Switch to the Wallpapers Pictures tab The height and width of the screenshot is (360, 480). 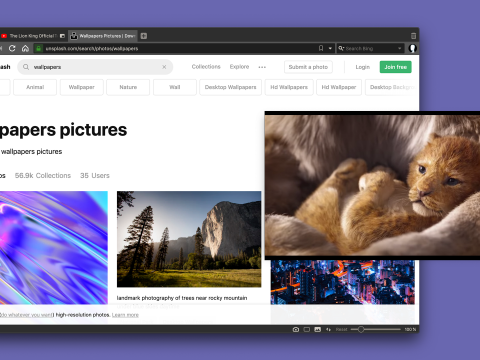click(102, 36)
